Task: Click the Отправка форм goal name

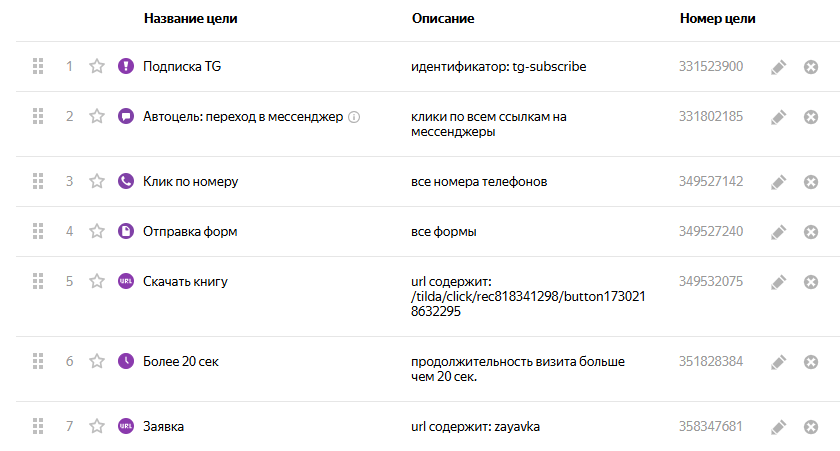Action: [190, 232]
